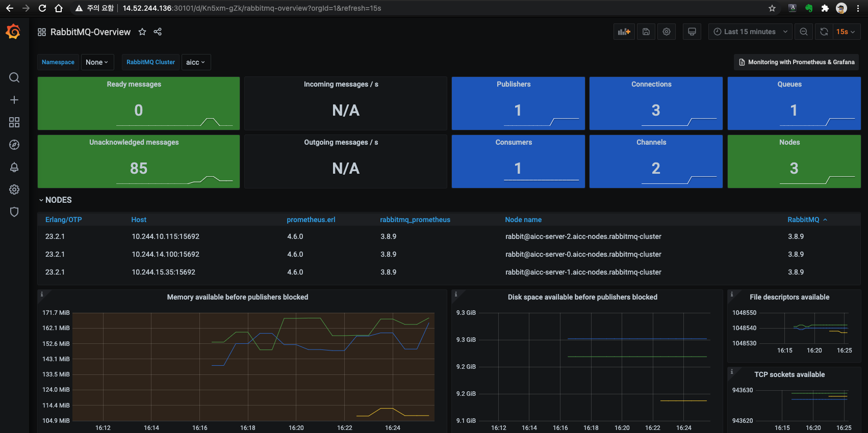This screenshot has width=868, height=433.
Task: Open the Server Admin shield icon
Action: coord(14,212)
